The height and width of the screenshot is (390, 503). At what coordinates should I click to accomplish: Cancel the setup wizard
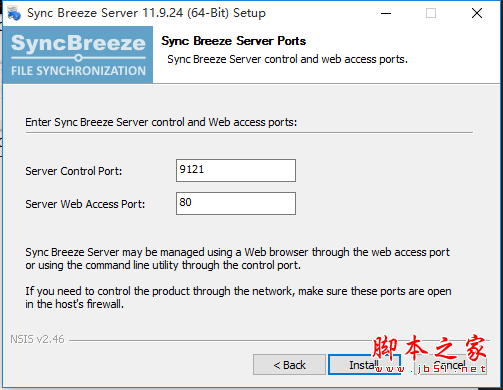click(450, 365)
